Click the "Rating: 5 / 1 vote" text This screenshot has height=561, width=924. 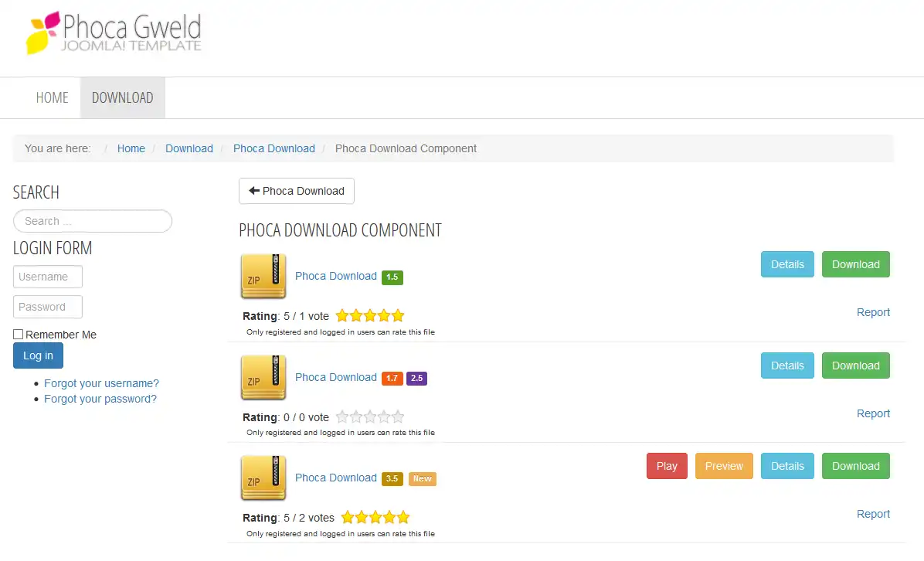pos(286,316)
